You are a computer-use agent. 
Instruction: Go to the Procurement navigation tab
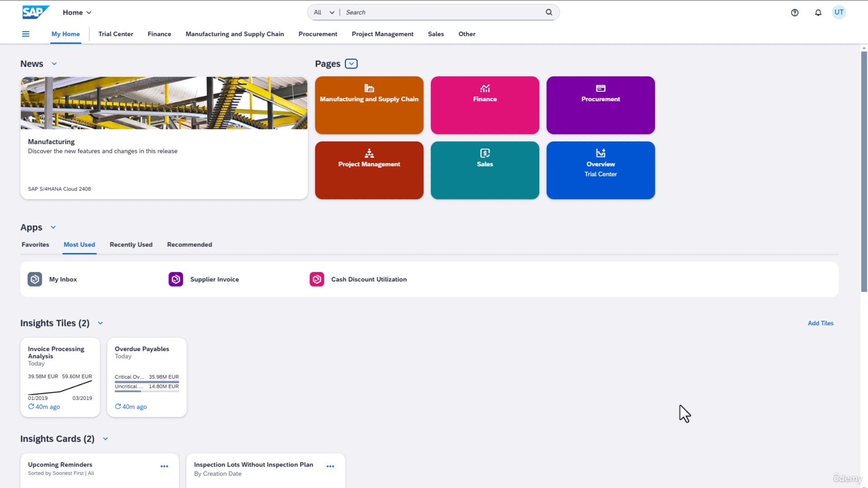click(x=318, y=34)
